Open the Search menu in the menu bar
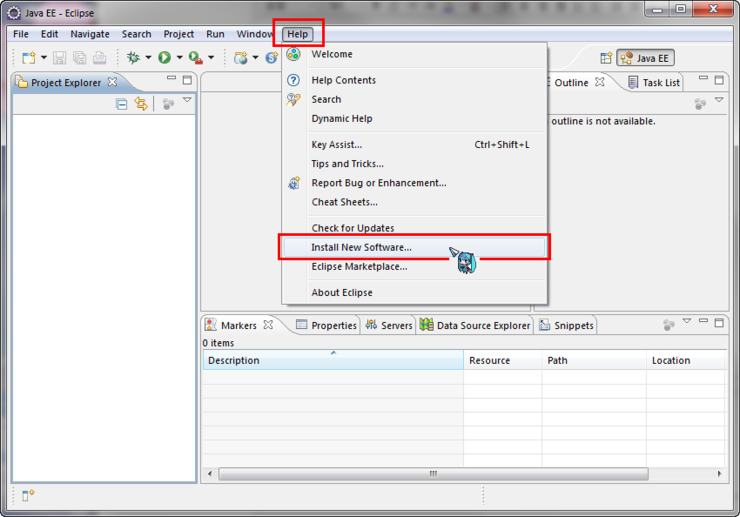This screenshot has width=740, height=517. [136, 34]
